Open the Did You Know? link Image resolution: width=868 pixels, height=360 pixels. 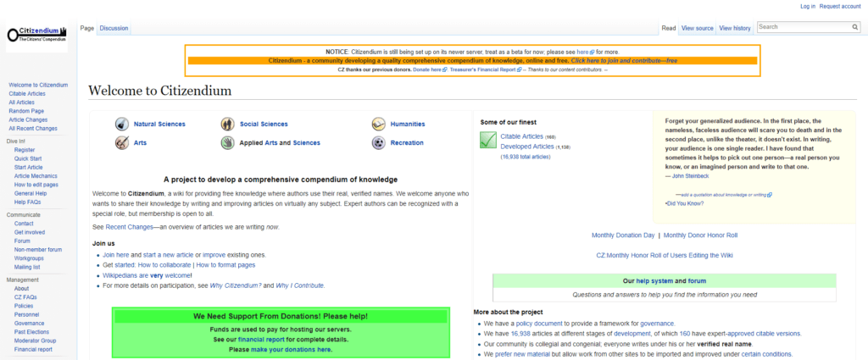(x=685, y=203)
